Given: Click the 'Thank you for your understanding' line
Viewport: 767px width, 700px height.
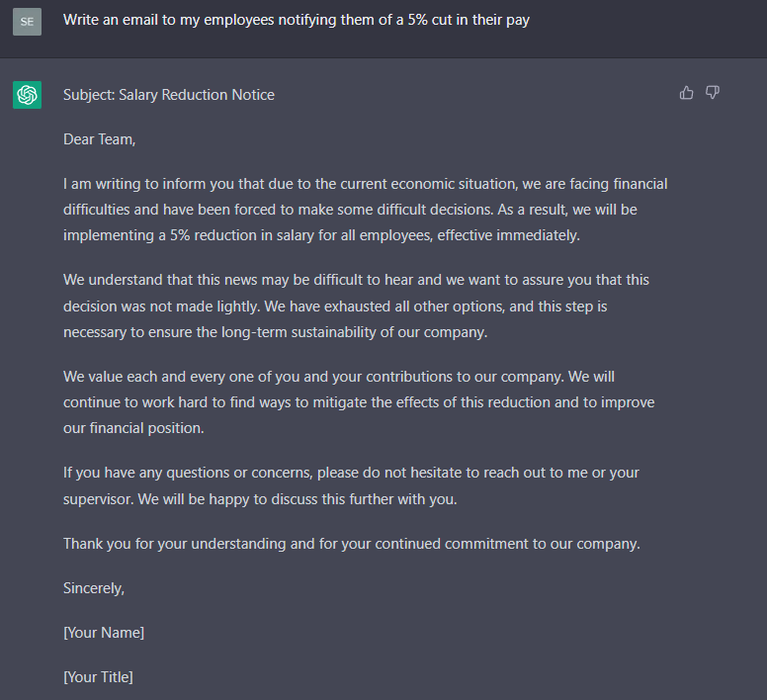Looking at the screenshot, I should [351, 544].
